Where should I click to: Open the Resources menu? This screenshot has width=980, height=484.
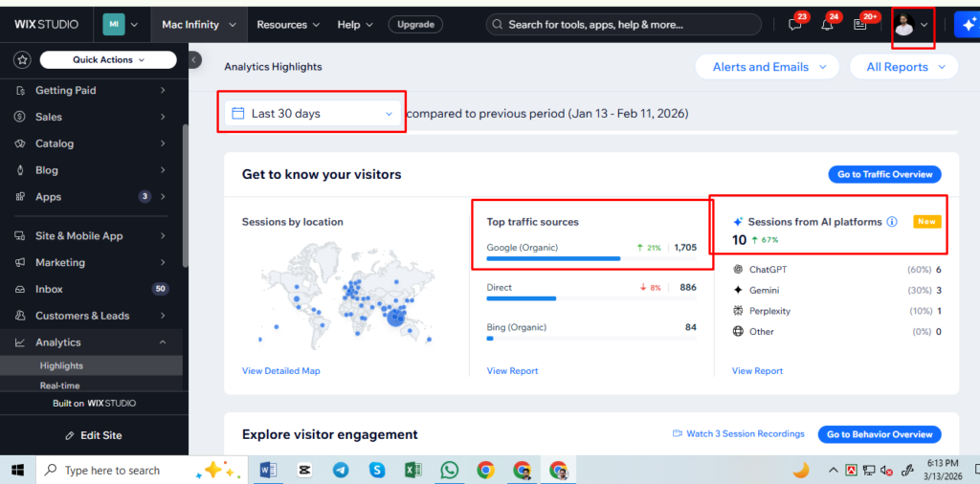[x=288, y=25]
